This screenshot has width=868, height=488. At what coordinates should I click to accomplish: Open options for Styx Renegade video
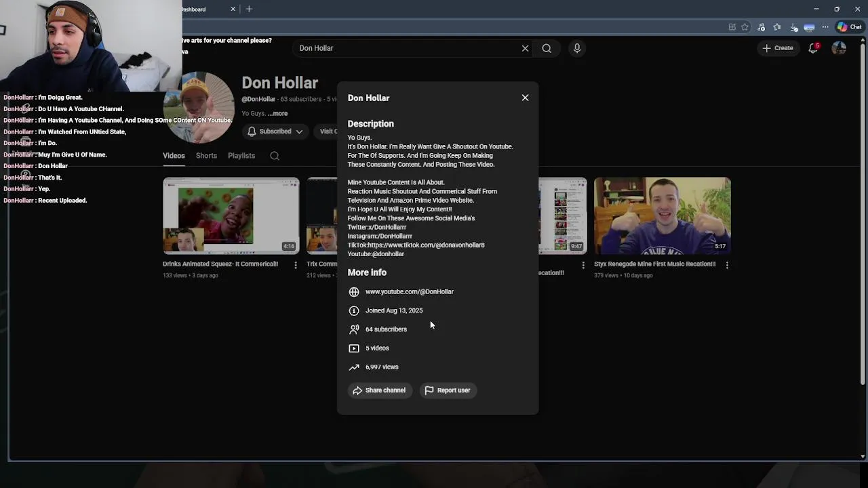tap(727, 265)
